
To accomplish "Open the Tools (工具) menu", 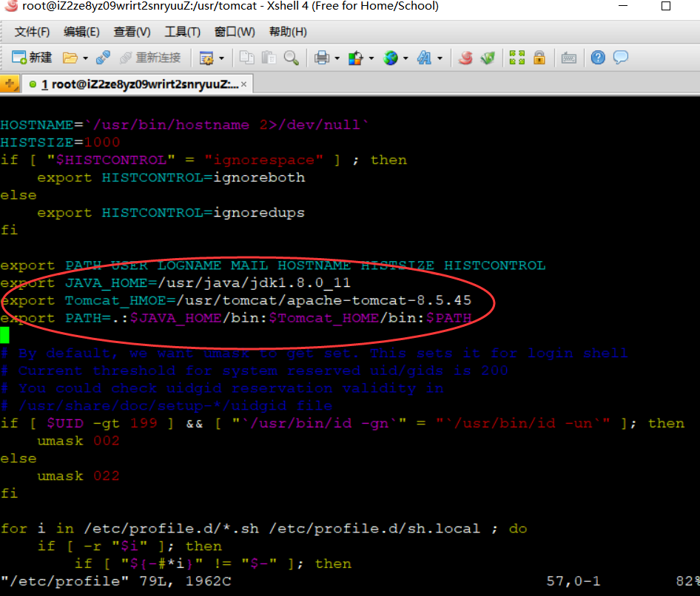I will 183,32.
